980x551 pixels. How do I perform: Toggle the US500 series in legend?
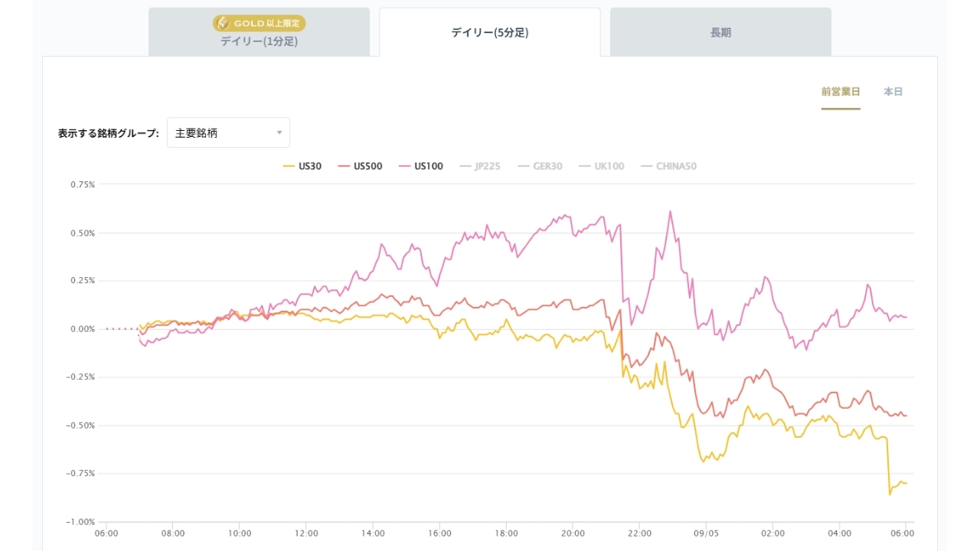coord(360,166)
